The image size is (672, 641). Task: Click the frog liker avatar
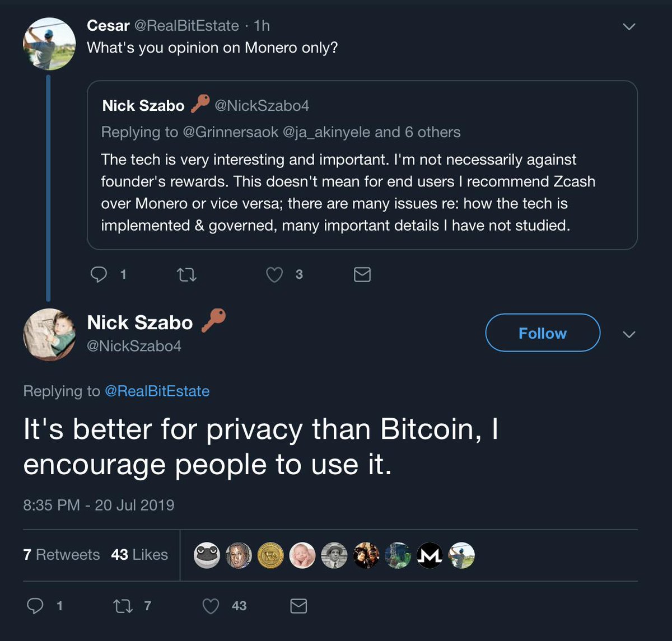(207, 555)
